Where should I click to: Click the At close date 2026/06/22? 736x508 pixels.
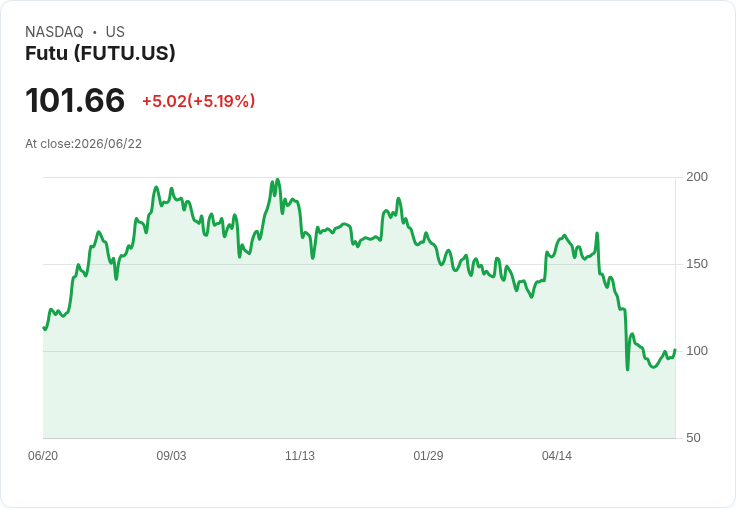click(x=84, y=144)
